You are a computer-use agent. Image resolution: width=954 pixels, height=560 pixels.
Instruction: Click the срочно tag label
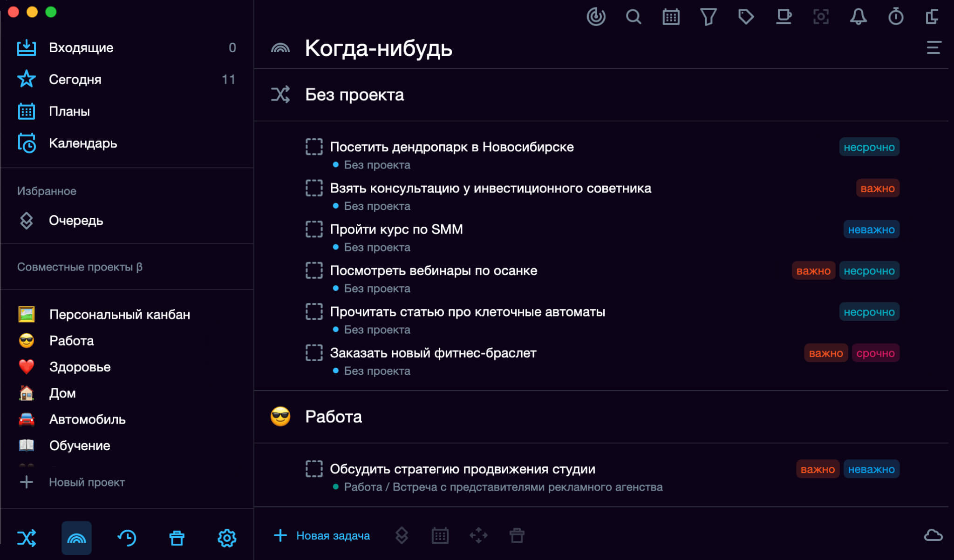pyautogui.click(x=875, y=353)
